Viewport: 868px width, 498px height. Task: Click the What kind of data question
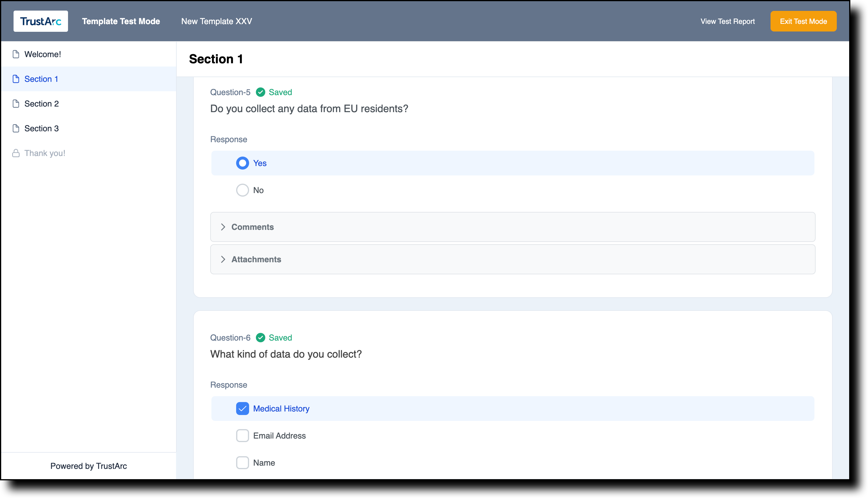[286, 354]
